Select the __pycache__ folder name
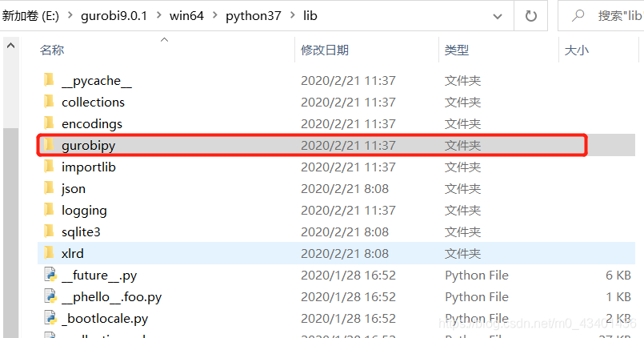The width and height of the screenshot is (644, 338). pos(97,81)
